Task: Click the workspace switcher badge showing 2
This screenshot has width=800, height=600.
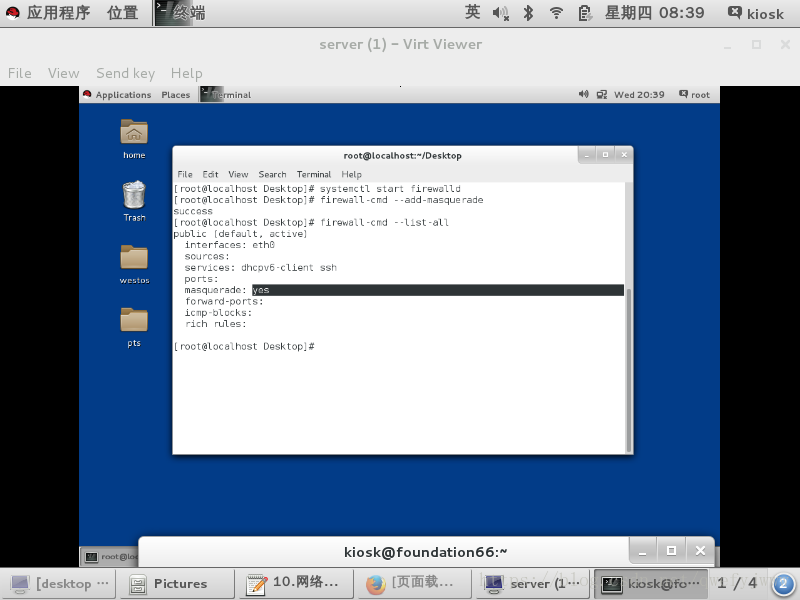Action: (x=784, y=583)
